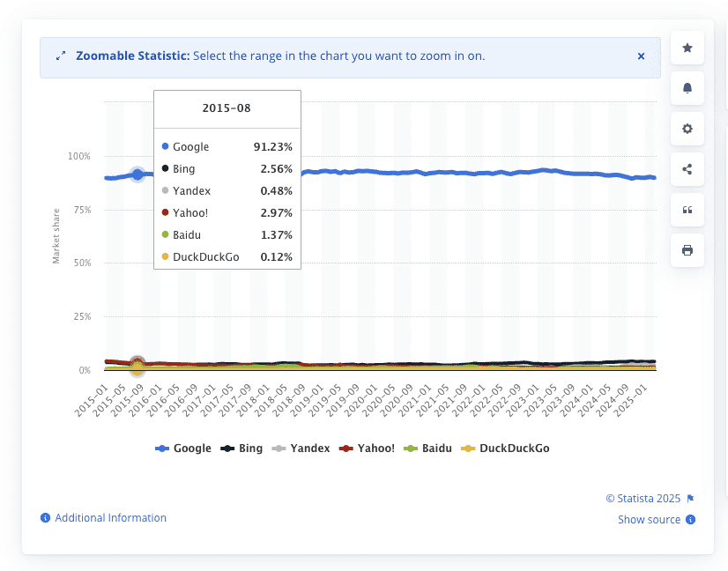Click the Statista copyright flag icon
728x571 pixels.
(690, 498)
